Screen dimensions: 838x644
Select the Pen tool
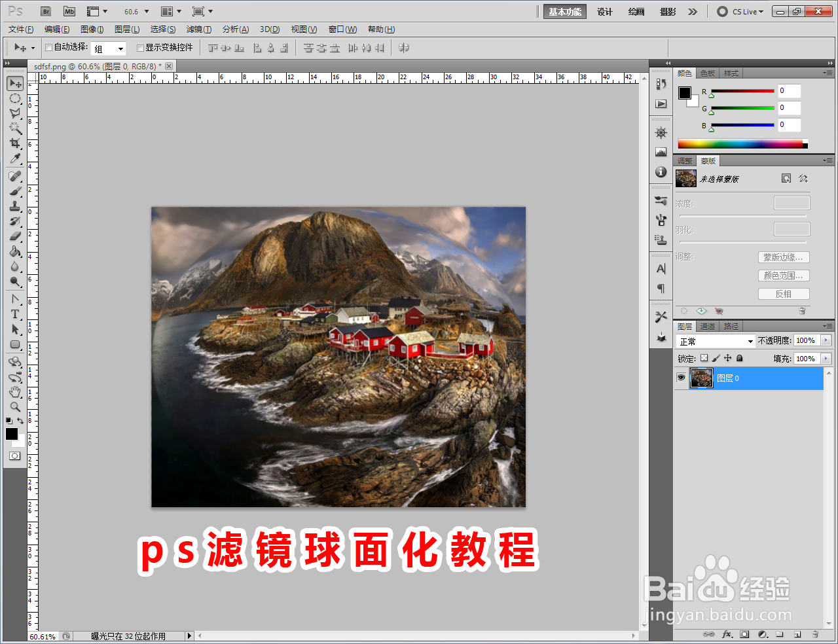tap(15, 298)
